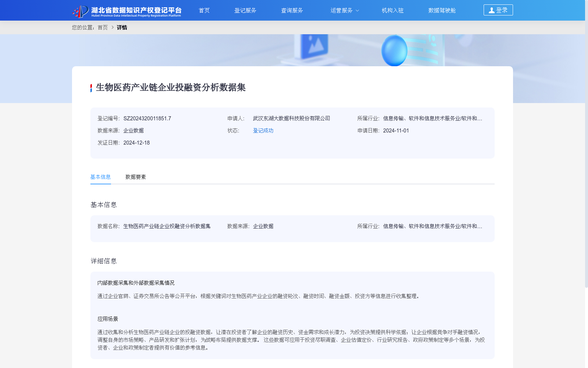
Task: Open the 登记服务 menu
Action: pyautogui.click(x=245, y=10)
